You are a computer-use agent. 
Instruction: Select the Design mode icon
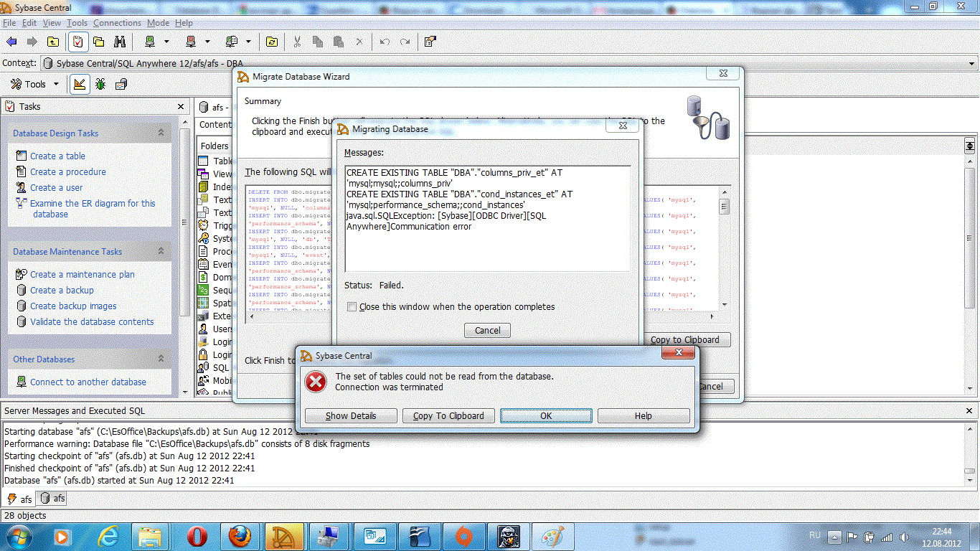click(80, 84)
